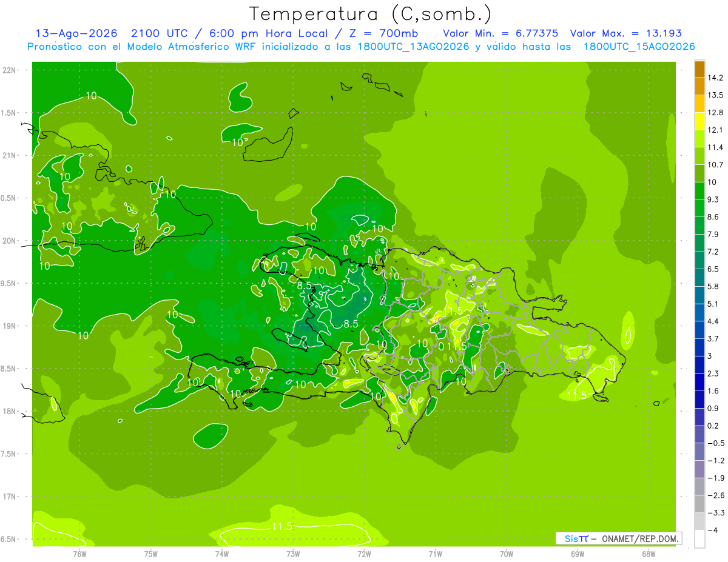Screen dimensions: 728x562
Task: Click the 70W longitude axis label
Action: (x=507, y=554)
